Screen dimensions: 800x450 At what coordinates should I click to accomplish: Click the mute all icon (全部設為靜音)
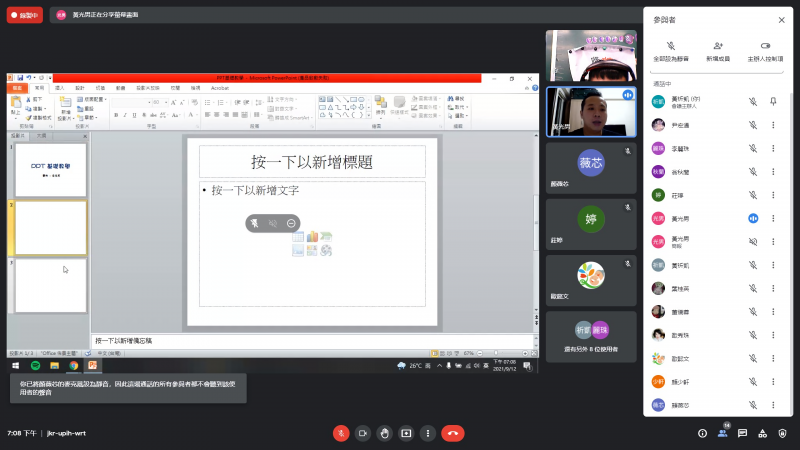(671, 46)
